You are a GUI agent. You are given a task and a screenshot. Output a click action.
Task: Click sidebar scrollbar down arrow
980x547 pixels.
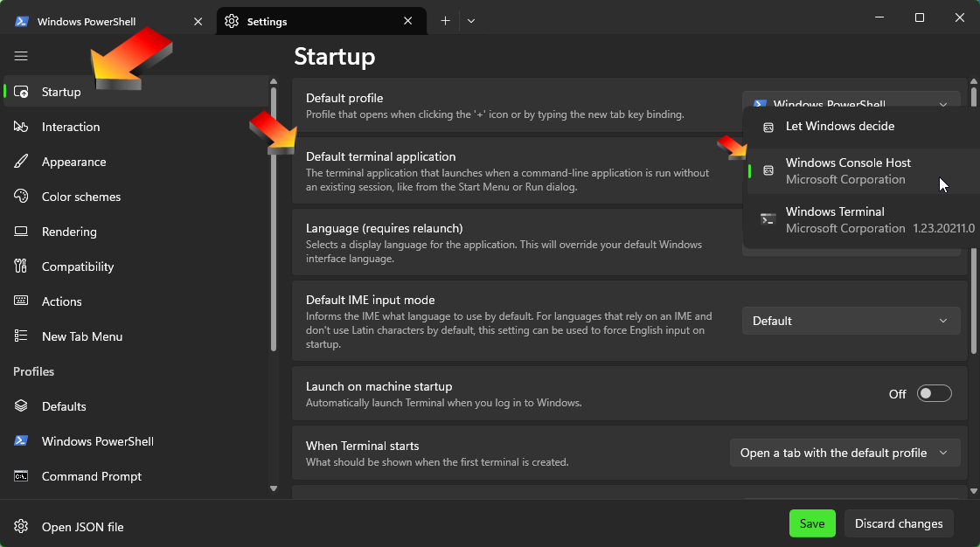click(x=274, y=488)
